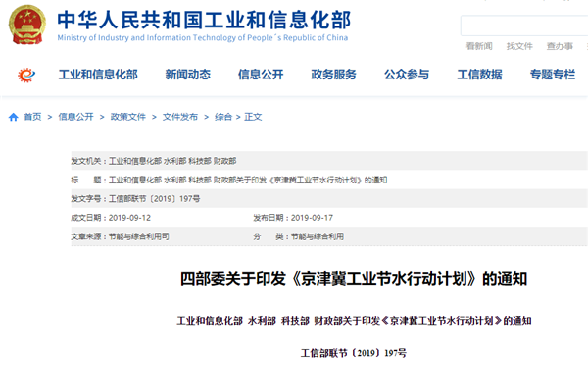Click 分类 节能与综合利用
Screen dimensions: 588x365
point(299,236)
